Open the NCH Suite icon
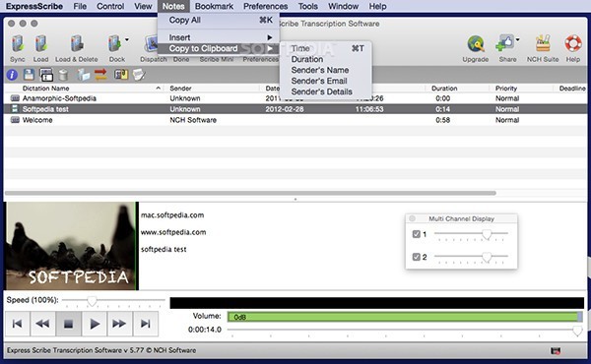The width and height of the screenshot is (591, 364). [x=543, y=43]
